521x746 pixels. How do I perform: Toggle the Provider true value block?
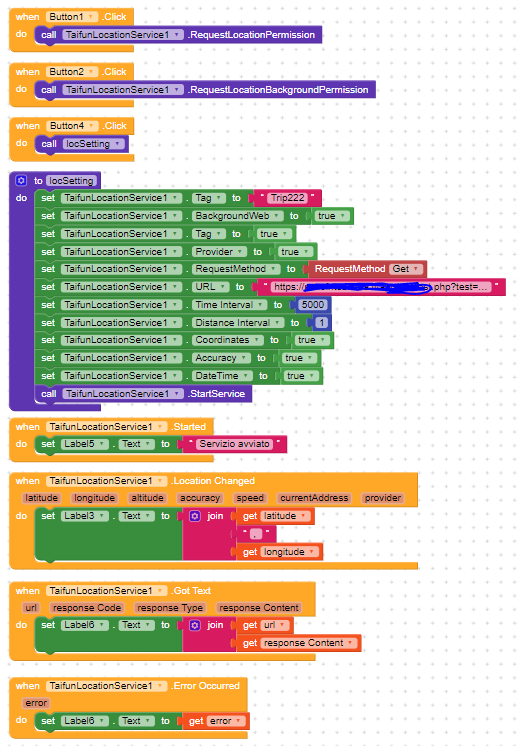pyautogui.click(x=295, y=252)
